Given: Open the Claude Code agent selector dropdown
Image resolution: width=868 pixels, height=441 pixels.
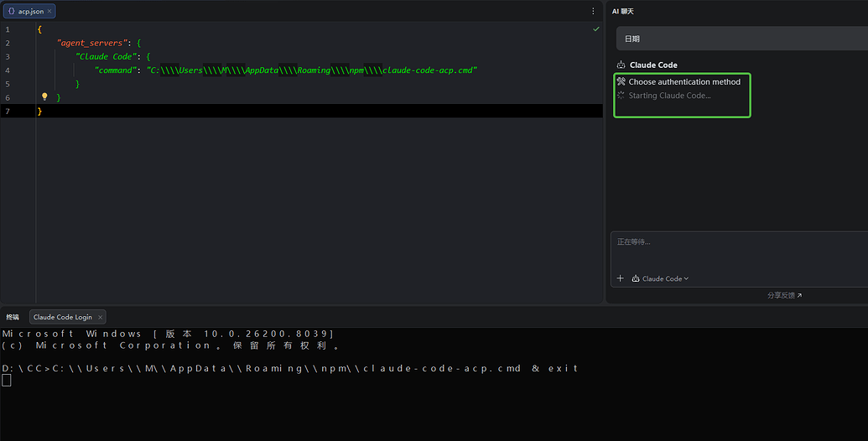Looking at the screenshot, I should tap(660, 278).
